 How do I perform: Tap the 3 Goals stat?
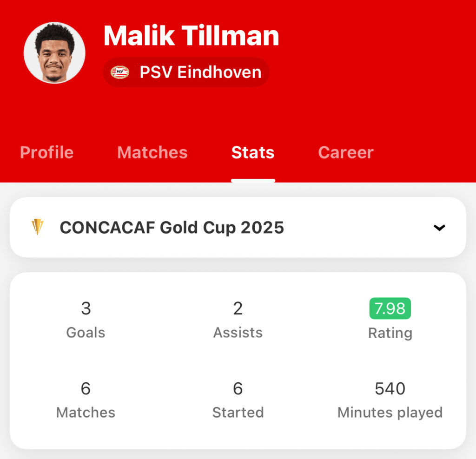point(86,320)
